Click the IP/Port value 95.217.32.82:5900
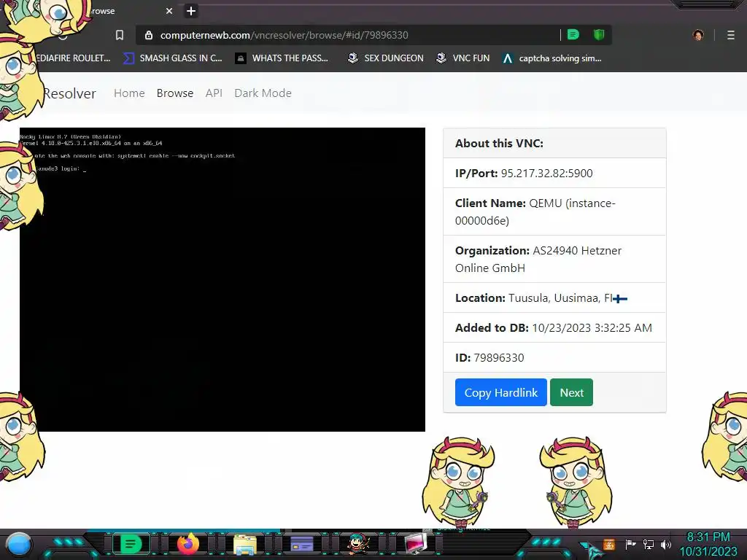 [x=546, y=174]
